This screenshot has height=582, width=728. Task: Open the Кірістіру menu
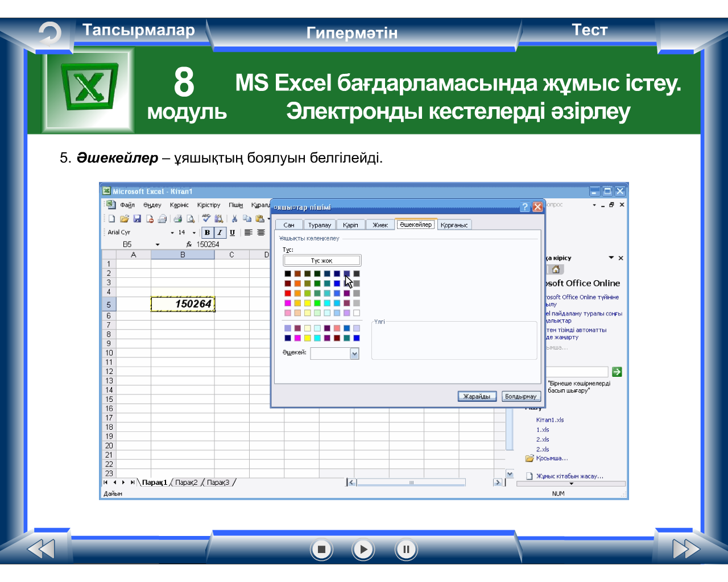pyautogui.click(x=209, y=205)
